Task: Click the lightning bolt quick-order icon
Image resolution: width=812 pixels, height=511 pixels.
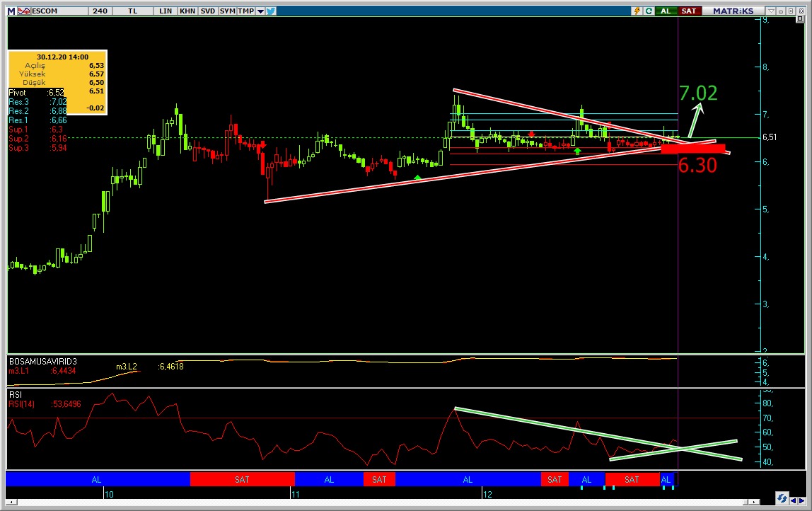Action: tap(638, 11)
